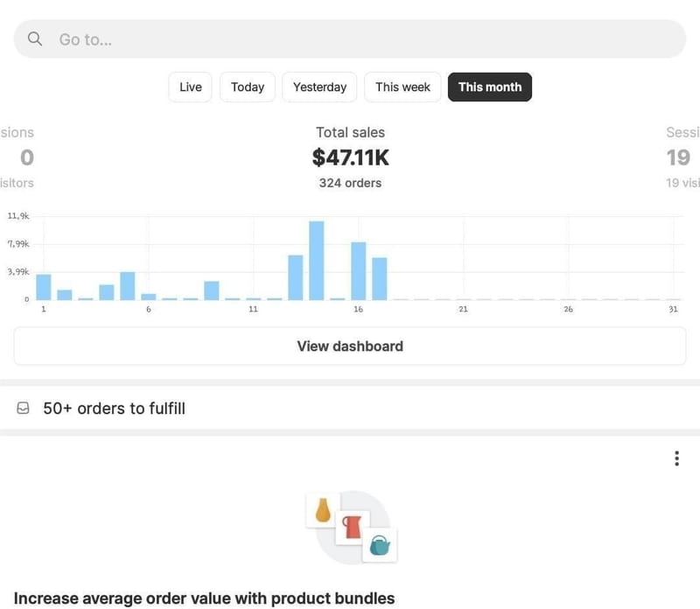This screenshot has height=609, width=700.
Task: Select the This month tab
Action: click(x=489, y=87)
